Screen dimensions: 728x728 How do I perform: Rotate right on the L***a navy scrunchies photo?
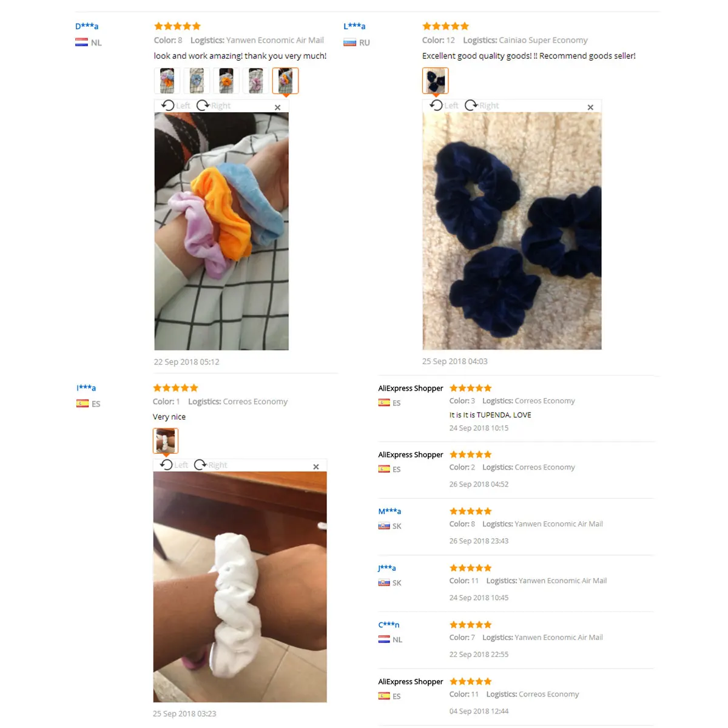[x=482, y=106]
